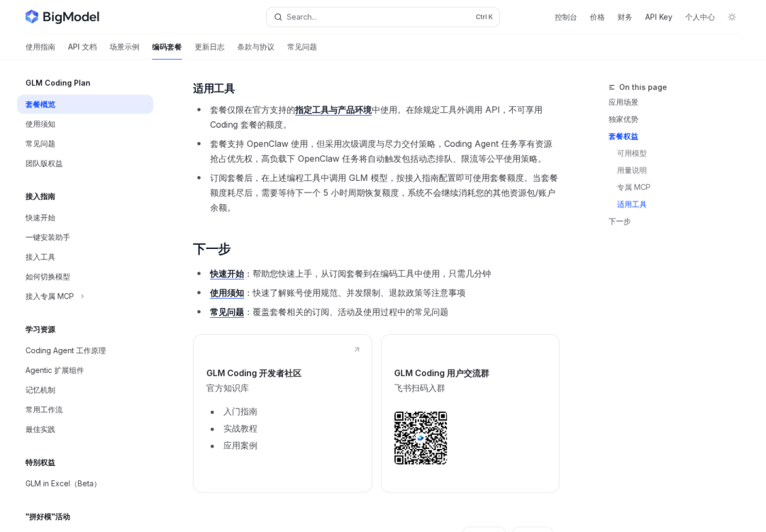Image resolution: width=766 pixels, height=532 pixels.
Task: Open GLM in Excel (Beta) in sidebar
Action: click(x=62, y=484)
